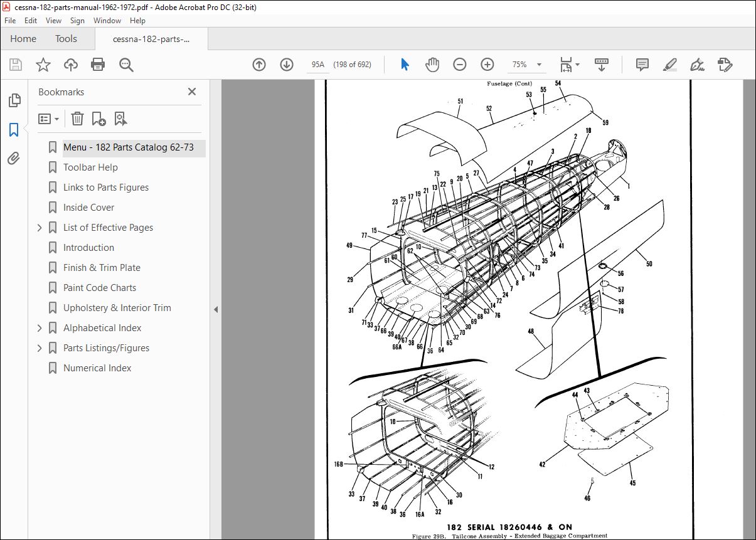Screen dimensions: 756x540
Task: Delete selected bookmark trash icon
Action: pos(77,119)
